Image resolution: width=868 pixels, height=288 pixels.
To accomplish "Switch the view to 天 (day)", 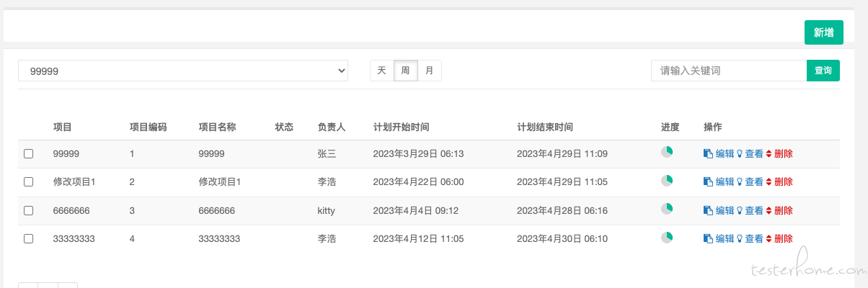I will point(382,71).
